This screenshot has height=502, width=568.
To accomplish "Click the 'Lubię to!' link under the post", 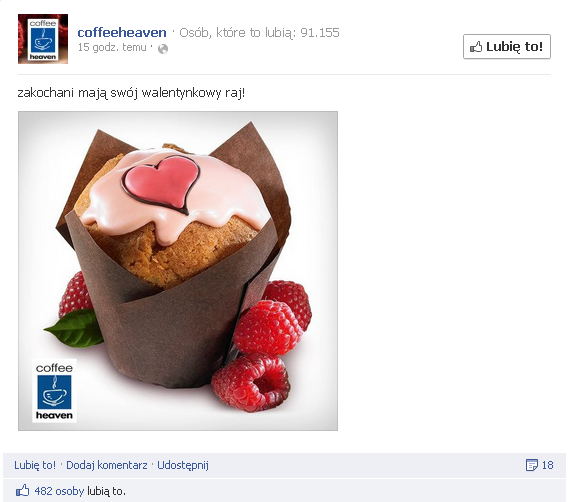I will (35, 465).
